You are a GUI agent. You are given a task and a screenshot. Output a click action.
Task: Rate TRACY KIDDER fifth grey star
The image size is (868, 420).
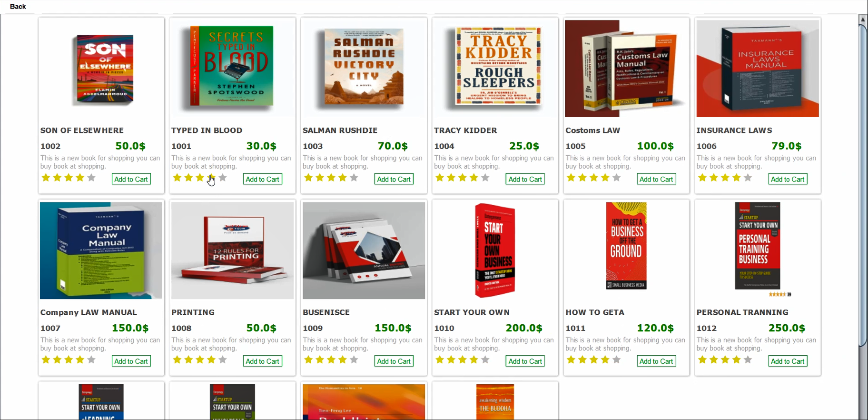point(485,178)
